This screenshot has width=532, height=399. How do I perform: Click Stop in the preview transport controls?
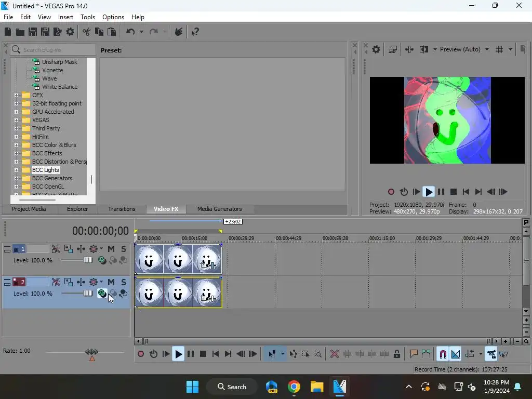click(453, 192)
